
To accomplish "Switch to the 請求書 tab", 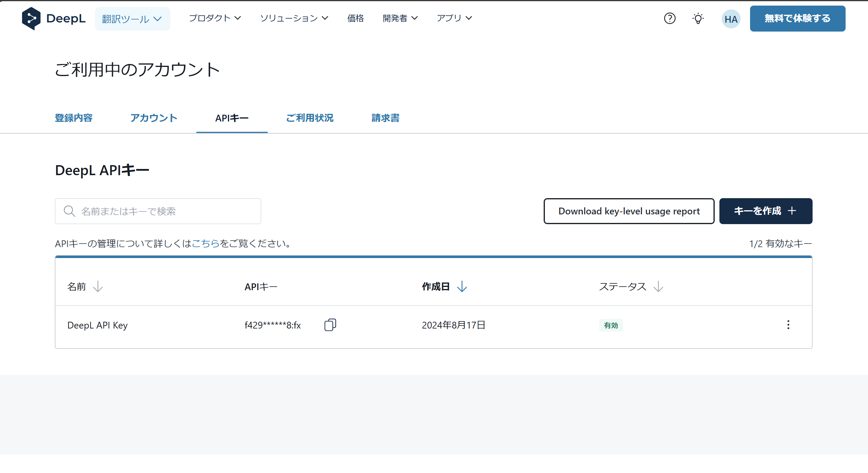I will 385,118.
